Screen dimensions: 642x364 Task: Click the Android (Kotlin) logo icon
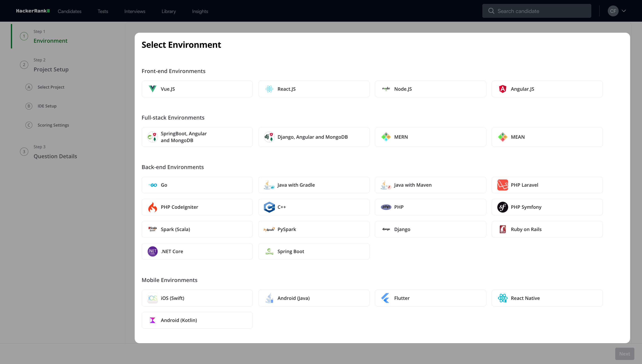152,320
